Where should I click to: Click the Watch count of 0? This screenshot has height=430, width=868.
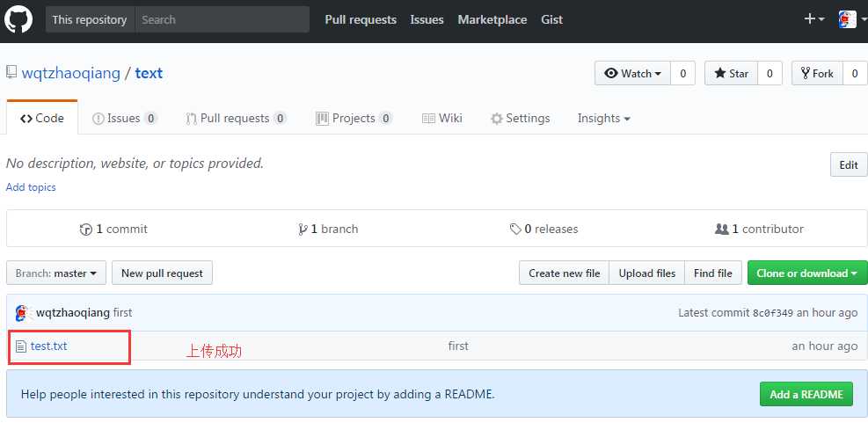pyautogui.click(x=683, y=73)
